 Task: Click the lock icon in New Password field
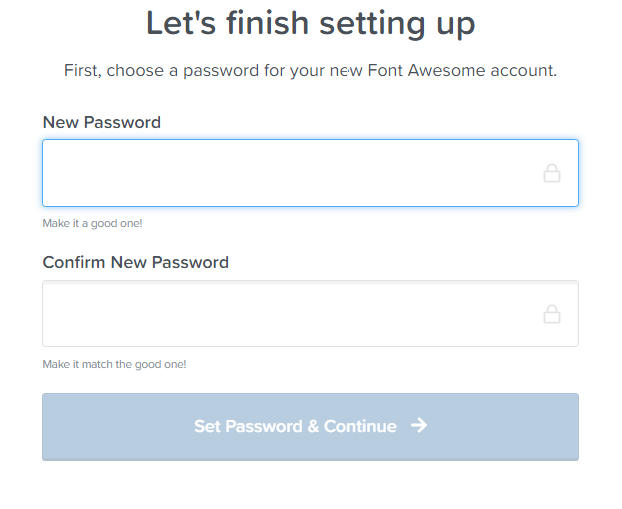552,173
